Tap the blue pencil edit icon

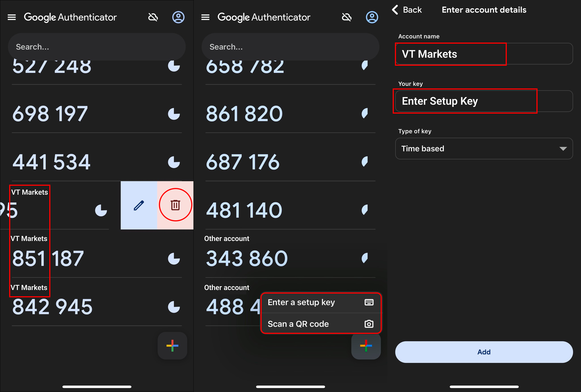coord(139,205)
